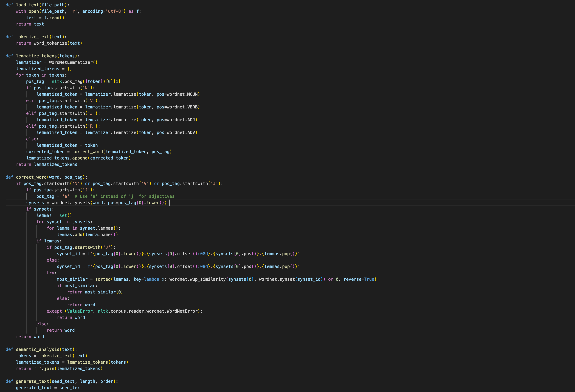Click the "elif pos_tag.startswith('J'):" line
This screenshot has height=392, width=575.
click(63, 114)
